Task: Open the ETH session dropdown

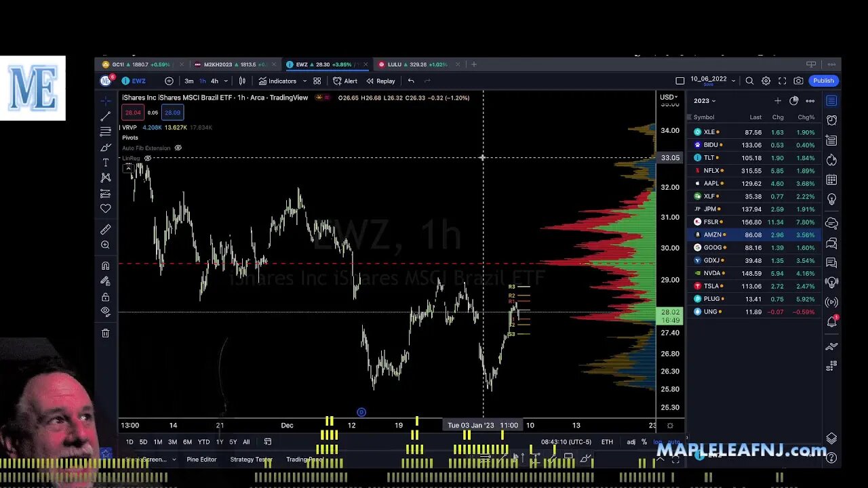Action: pos(607,442)
